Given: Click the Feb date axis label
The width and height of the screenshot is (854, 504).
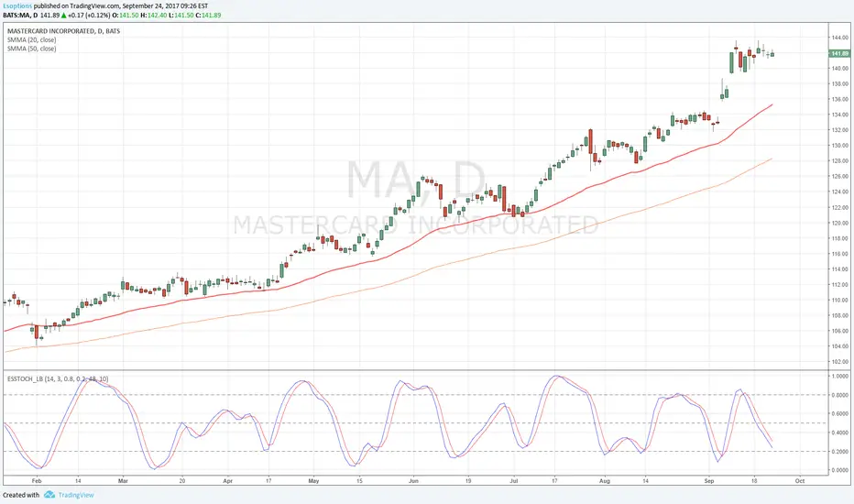Looking at the screenshot, I should 37,480.
